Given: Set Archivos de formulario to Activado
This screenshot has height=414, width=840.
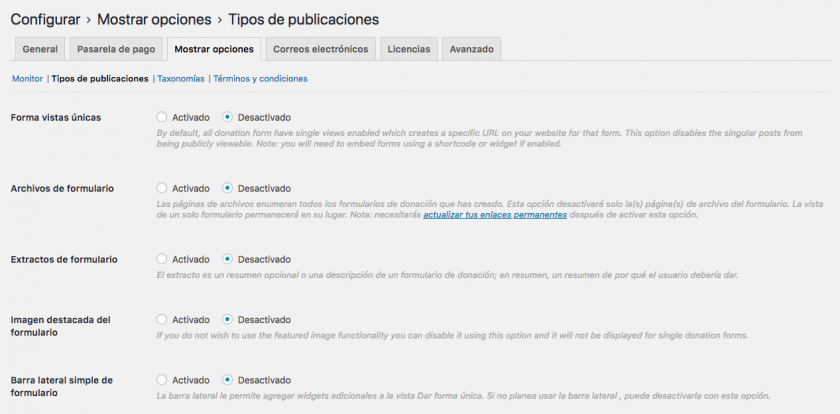Looking at the screenshot, I should tap(163, 188).
